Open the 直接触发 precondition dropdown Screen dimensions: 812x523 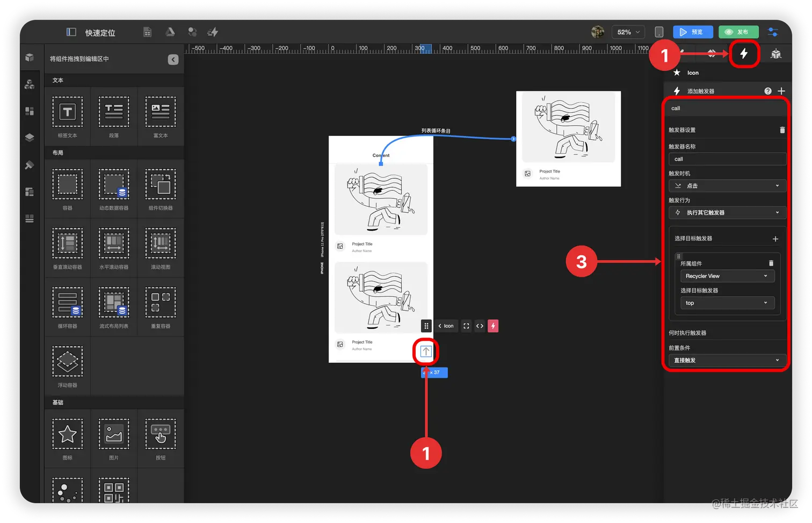pos(727,360)
